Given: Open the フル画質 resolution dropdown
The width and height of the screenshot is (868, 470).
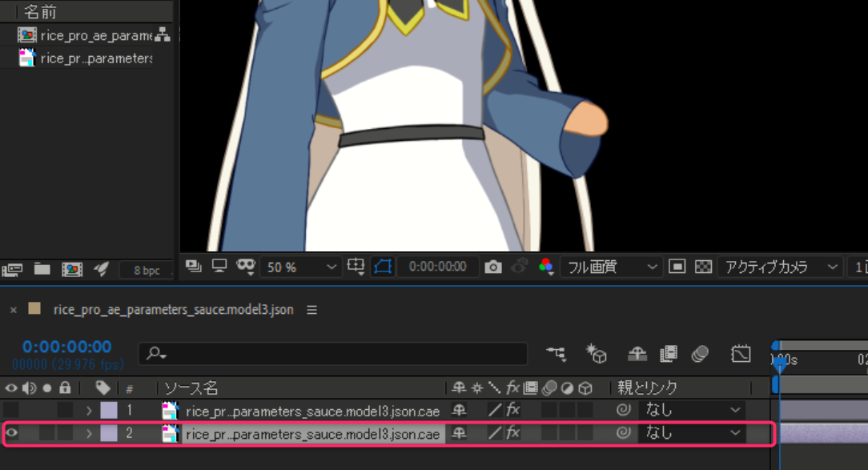Looking at the screenshot, I should 612,267.
